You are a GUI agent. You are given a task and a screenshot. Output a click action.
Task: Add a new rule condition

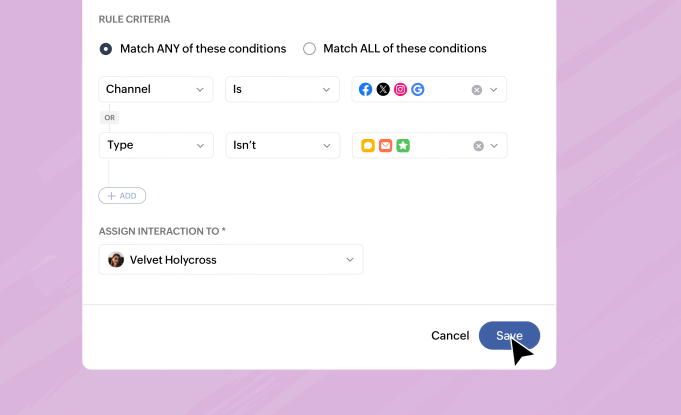(122, 196)
